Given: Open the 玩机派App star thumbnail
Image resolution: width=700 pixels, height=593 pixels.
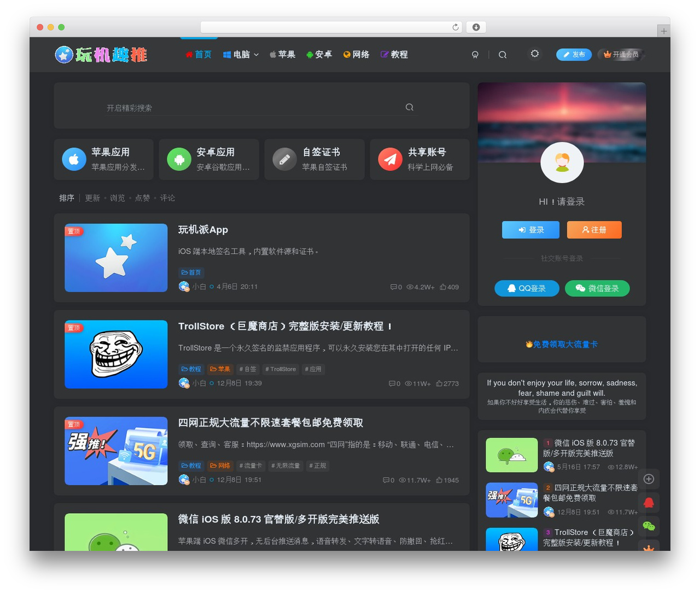Looking at the screenshot, I should coord(116,258).
